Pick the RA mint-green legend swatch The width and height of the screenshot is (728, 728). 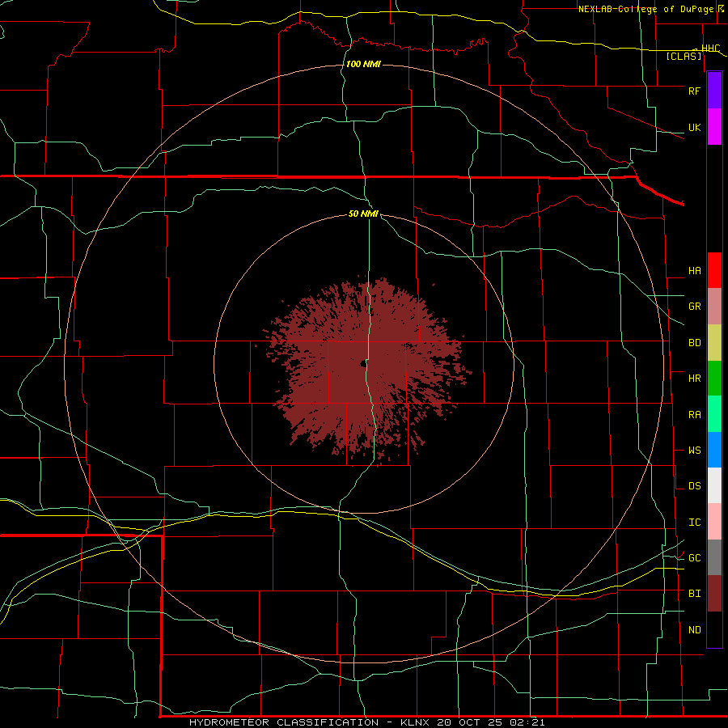coord(714,414)
